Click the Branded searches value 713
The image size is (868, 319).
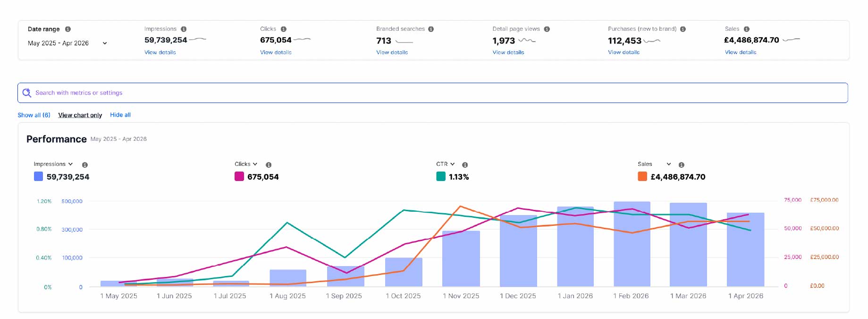coord(384,41)
